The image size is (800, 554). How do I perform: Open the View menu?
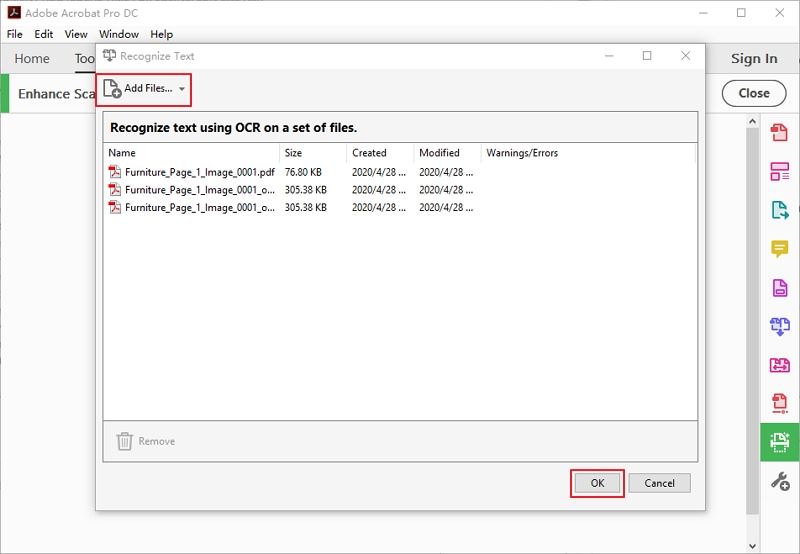point(76,34)
